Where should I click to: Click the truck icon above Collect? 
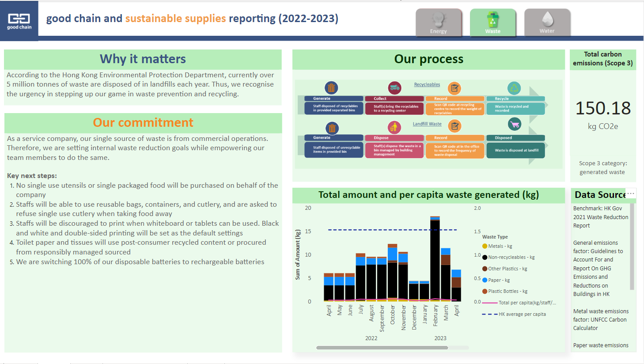click(394, 88)
